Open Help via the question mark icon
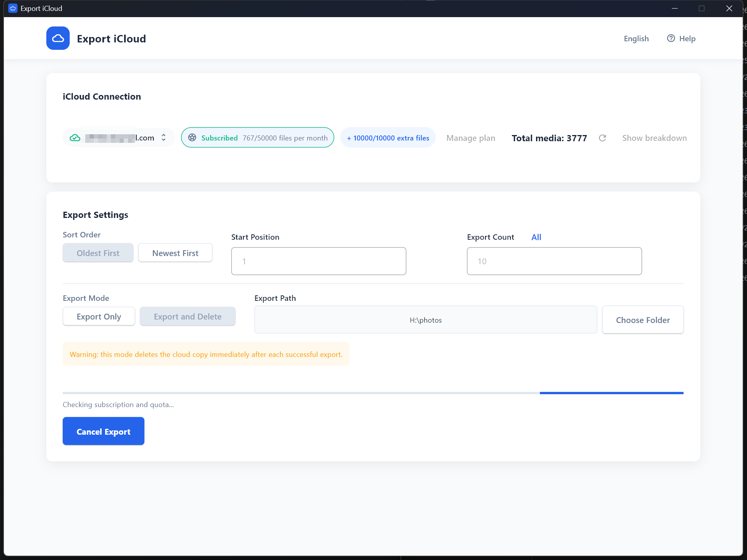The image size is (747, 560). click(671, 38)
